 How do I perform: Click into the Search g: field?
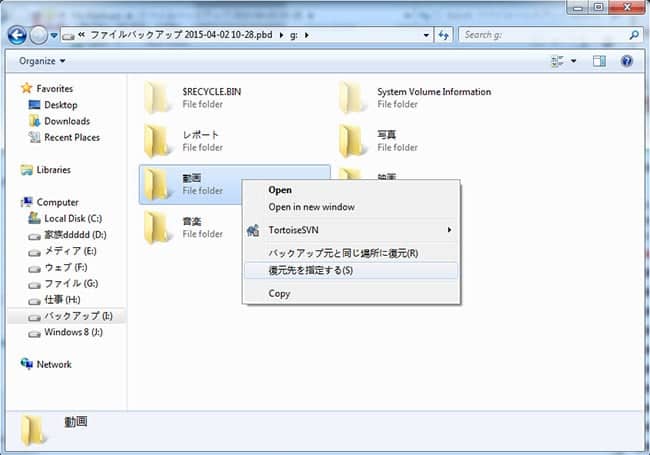544,35
